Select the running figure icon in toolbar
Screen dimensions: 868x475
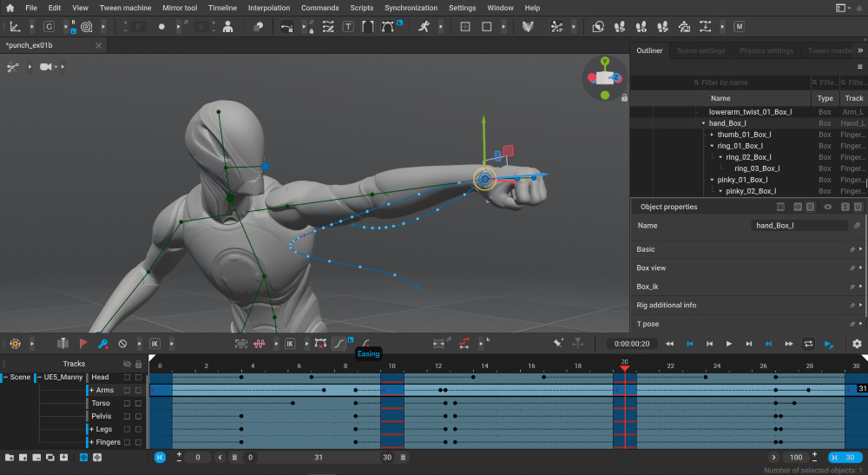point(424,27)
